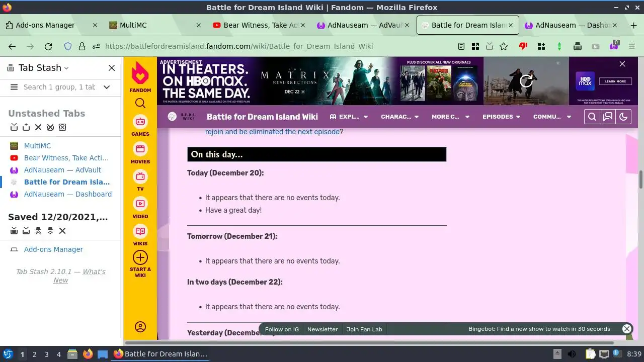Open Fandom GAMES section
644x362 pixels.
[x=140, y=125]
